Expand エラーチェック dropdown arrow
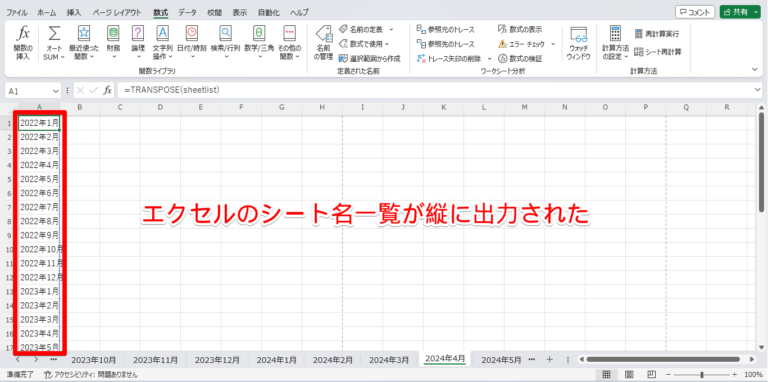The image size is (768, 382). click(x=553, y=44)
